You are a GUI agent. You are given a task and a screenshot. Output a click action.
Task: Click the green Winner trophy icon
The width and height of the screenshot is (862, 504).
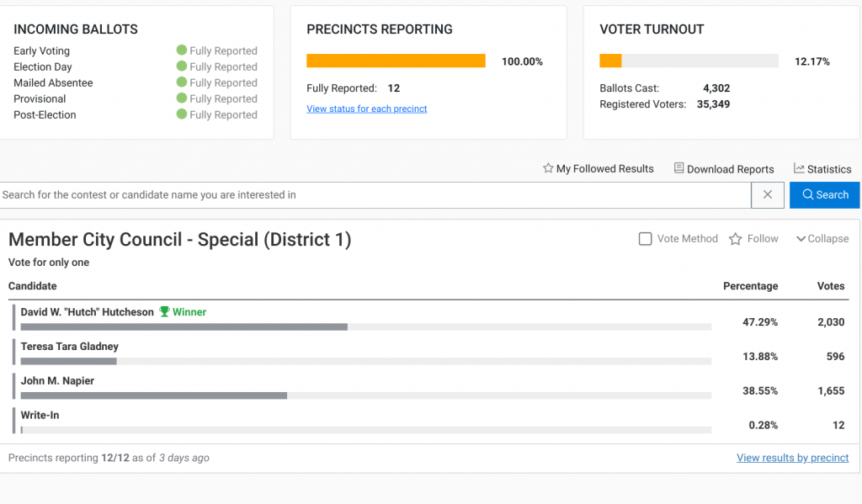pyautogui.click(x=165, y=312)
